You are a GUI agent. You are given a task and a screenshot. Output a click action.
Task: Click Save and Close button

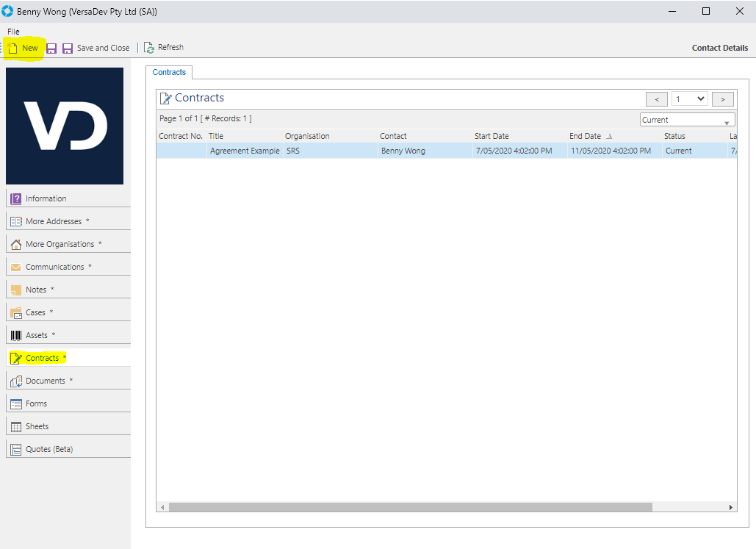point(103,49)
